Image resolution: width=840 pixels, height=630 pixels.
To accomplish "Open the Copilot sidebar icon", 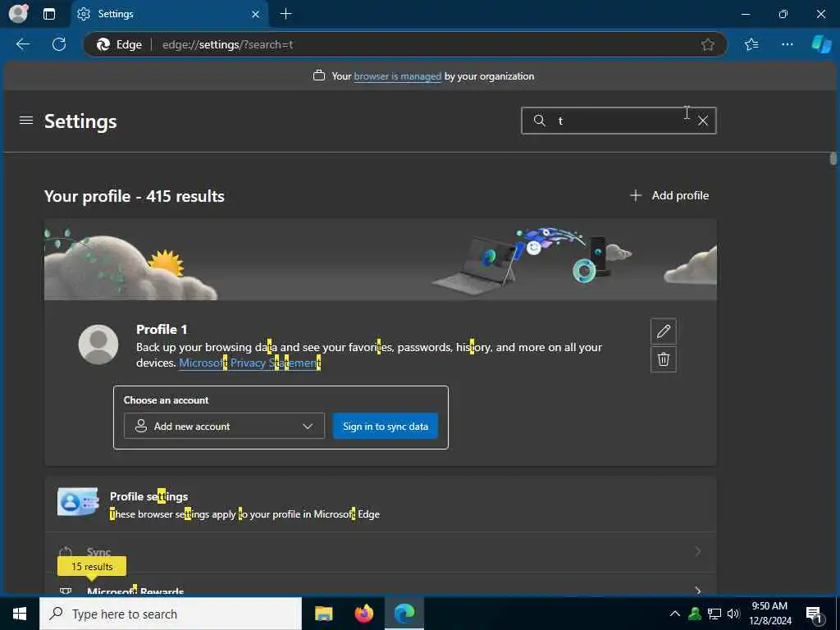I will pyautogui.click(x=821, y=44).
